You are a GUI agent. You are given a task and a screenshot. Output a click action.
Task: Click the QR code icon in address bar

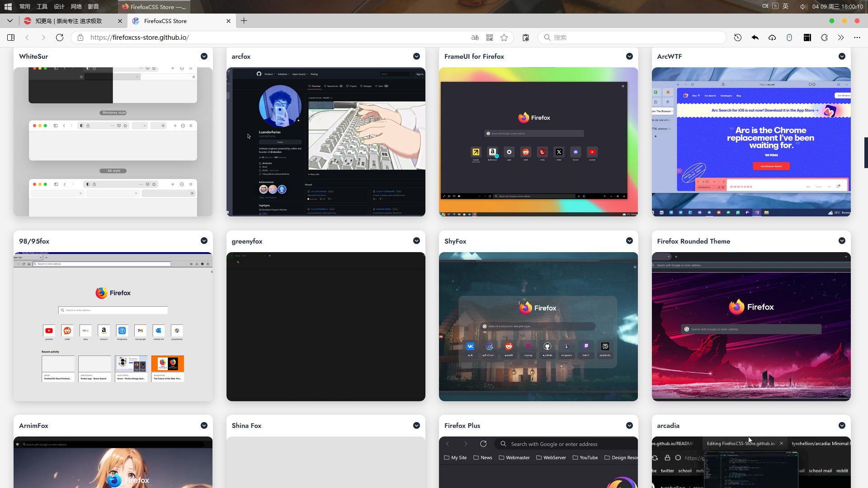(x=489, y=38)
